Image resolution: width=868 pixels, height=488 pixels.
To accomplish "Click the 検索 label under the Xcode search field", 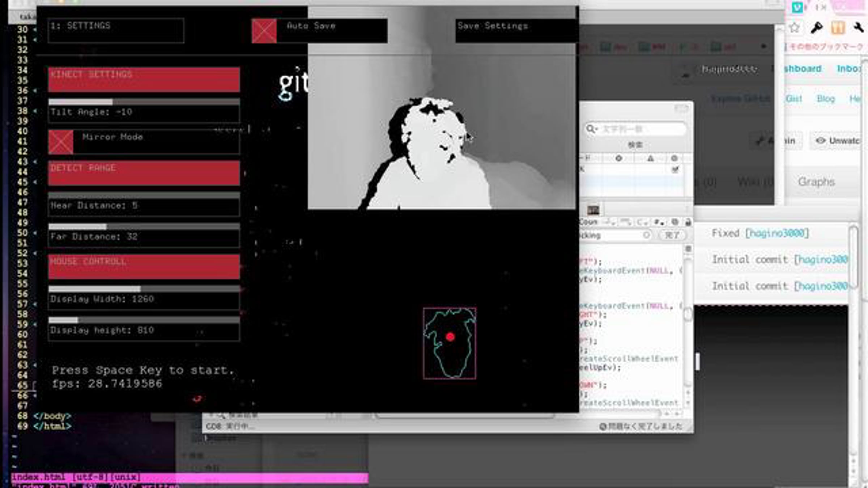I will pos(635,145).
